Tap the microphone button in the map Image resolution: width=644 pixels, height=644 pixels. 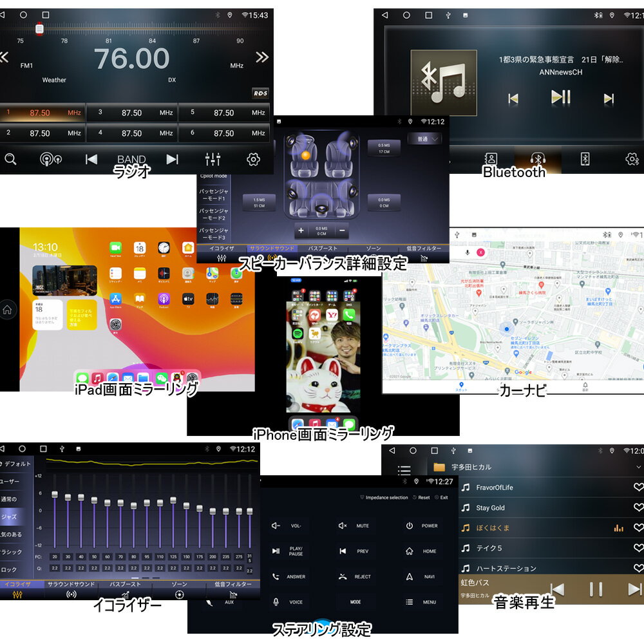(466, 252)
